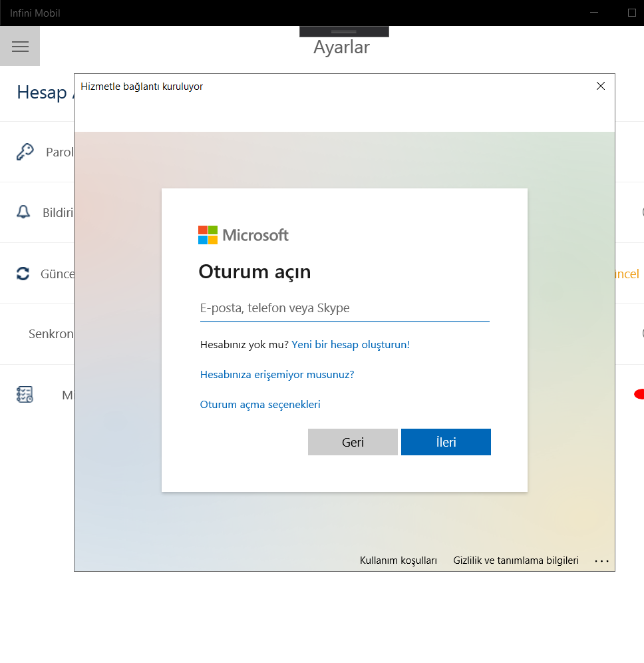
Task: Click the grab handle above Ayarlar
Action: [344, 32]
